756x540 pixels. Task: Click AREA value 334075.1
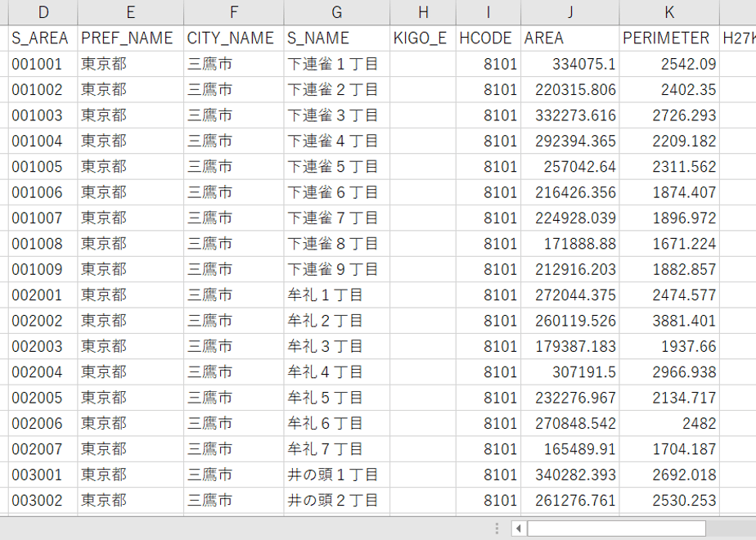[x=570, y=64]
